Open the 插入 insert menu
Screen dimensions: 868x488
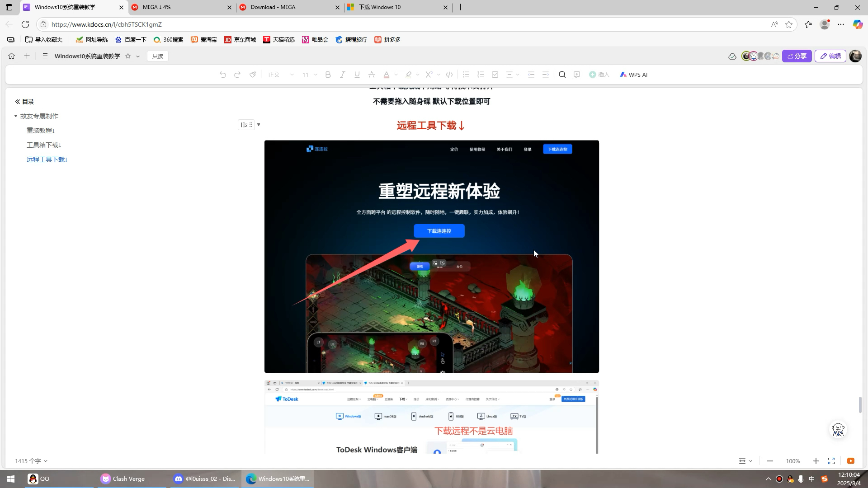[599, 75]
